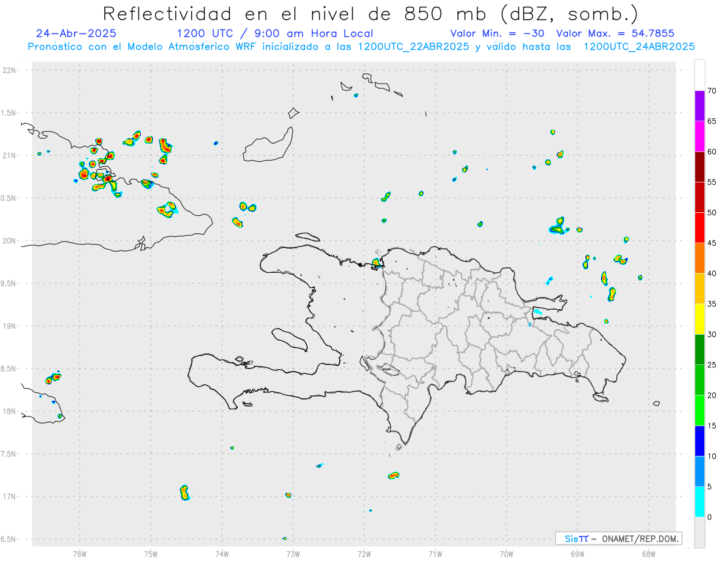The width and height of the screenshot is (728, 562).
Task: Click the legend tick label '40'
Action: tap(712, 273)
